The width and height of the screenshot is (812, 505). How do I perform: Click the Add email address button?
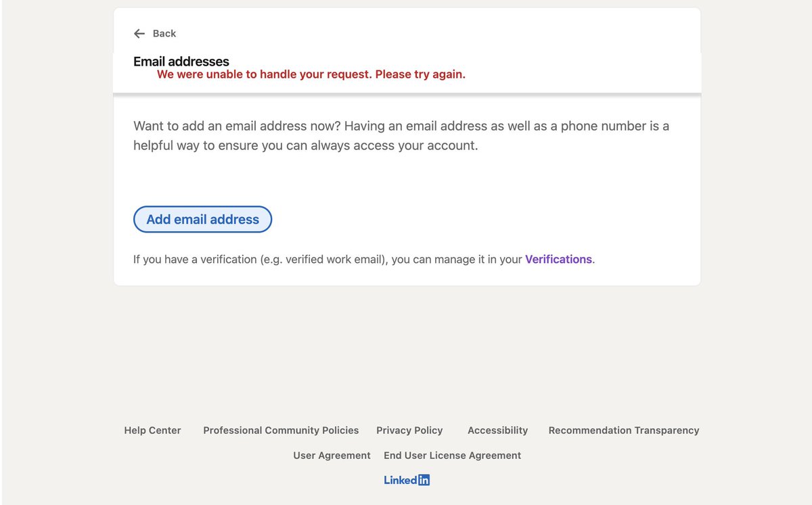(x=202, y=219)
